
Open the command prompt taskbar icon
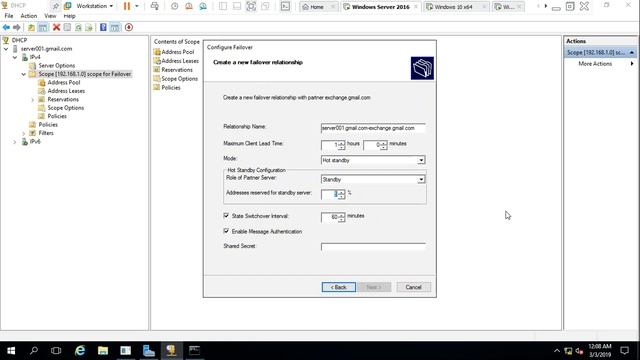point(194,351)
